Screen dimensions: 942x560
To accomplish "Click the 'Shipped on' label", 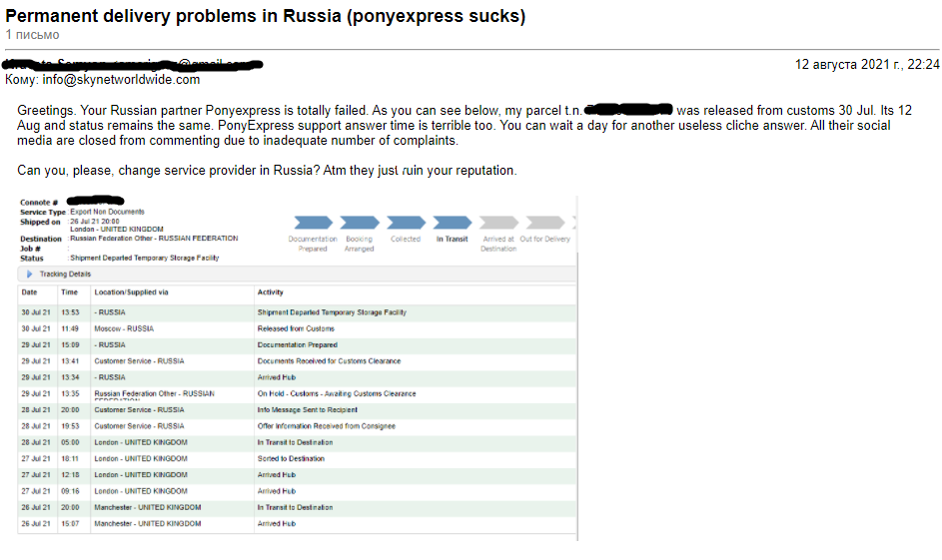I will pos(40,222).
